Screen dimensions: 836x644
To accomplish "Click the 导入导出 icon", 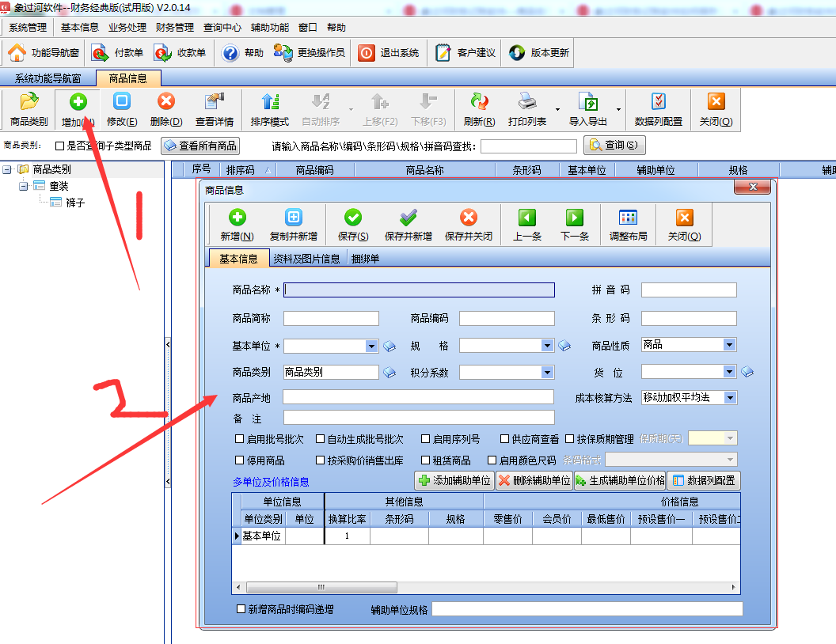I will tap(587, 101).
